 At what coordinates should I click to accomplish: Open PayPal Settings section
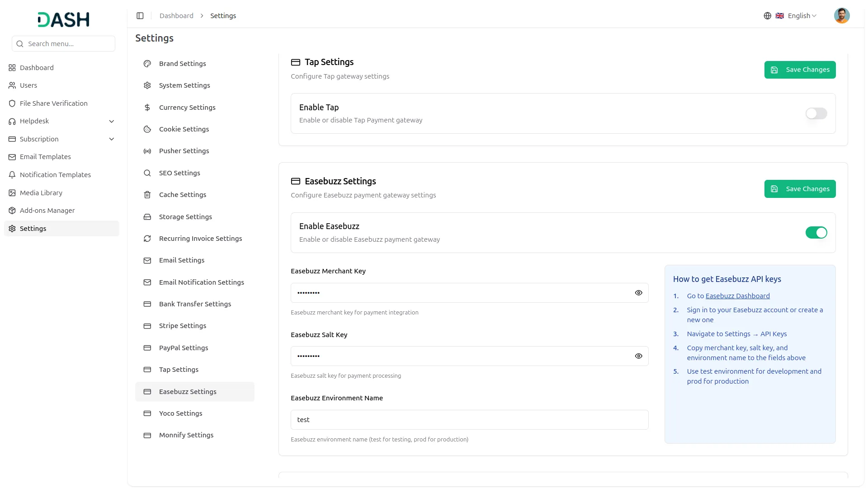pos(195,348)
